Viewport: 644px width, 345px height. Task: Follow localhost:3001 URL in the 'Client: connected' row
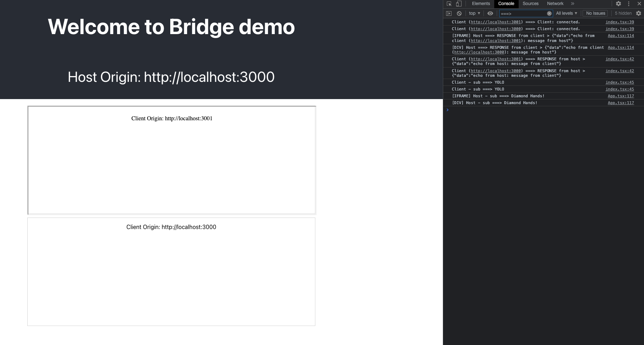pyautogui.click(x=496, y=22)
